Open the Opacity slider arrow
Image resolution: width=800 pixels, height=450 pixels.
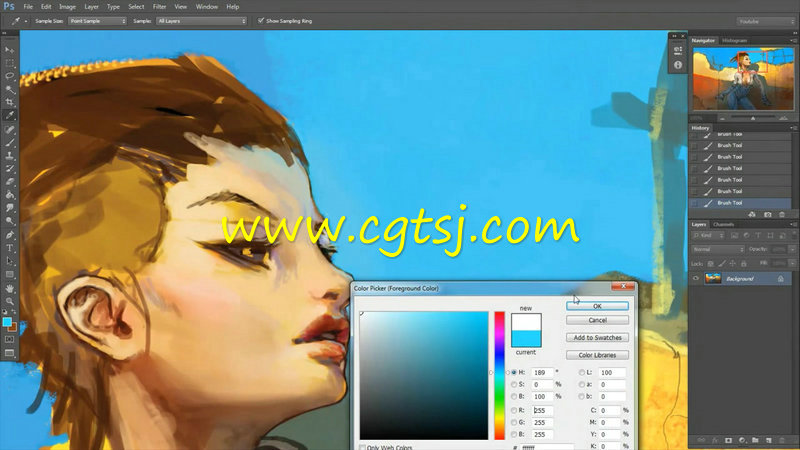pyautogui.click(x=792, y=249)
